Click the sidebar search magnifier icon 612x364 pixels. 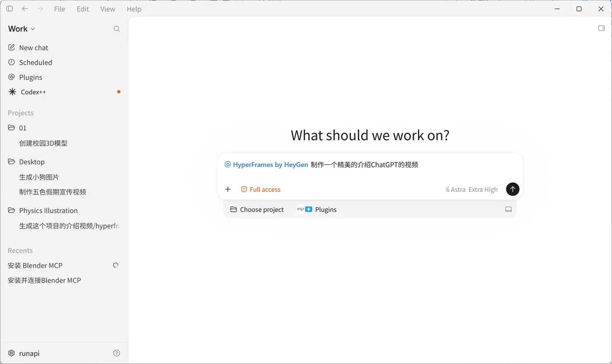[117, 29]
